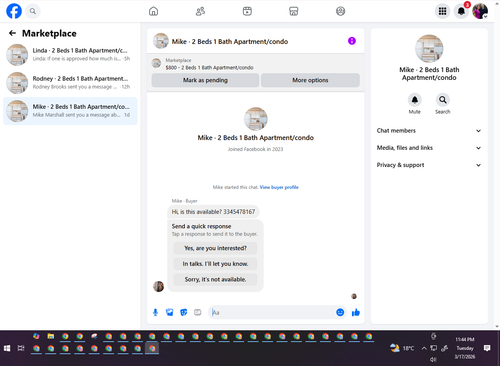The width and height of the screenshot is (500, 366).
Task: Choose a sticker via sticker icon
Action: point(184,312)
